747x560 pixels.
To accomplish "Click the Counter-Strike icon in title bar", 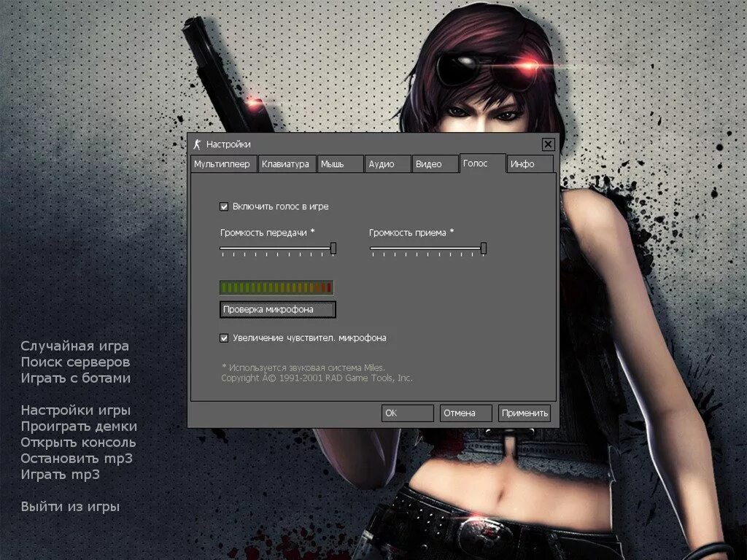I will coord(197,144).
